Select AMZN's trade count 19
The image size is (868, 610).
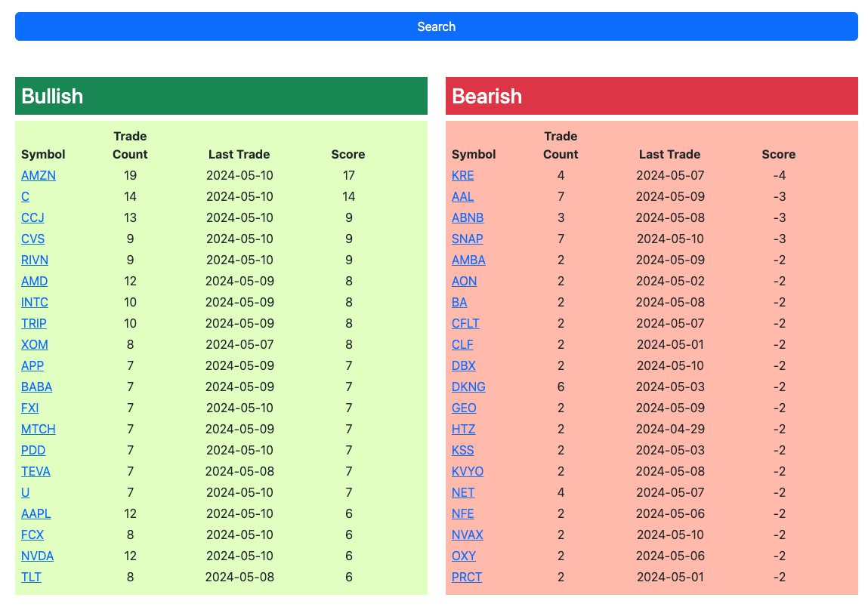coord(130,175)
